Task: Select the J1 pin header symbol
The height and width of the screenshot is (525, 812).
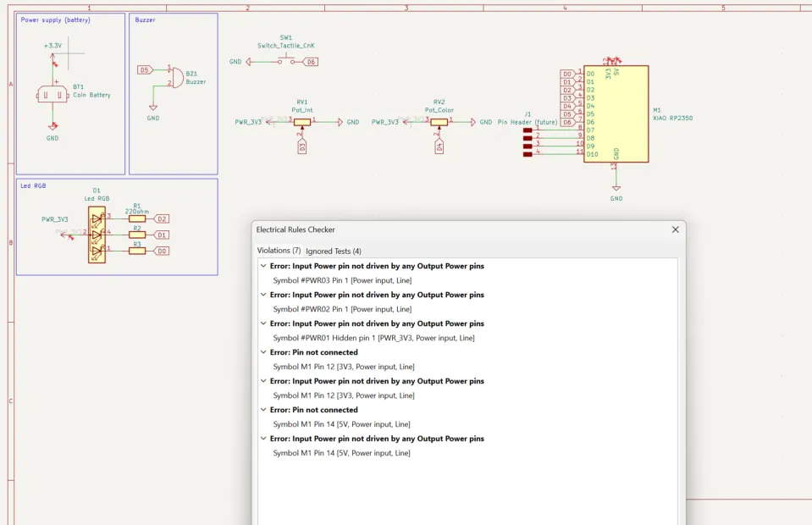Action: point(528,142)
